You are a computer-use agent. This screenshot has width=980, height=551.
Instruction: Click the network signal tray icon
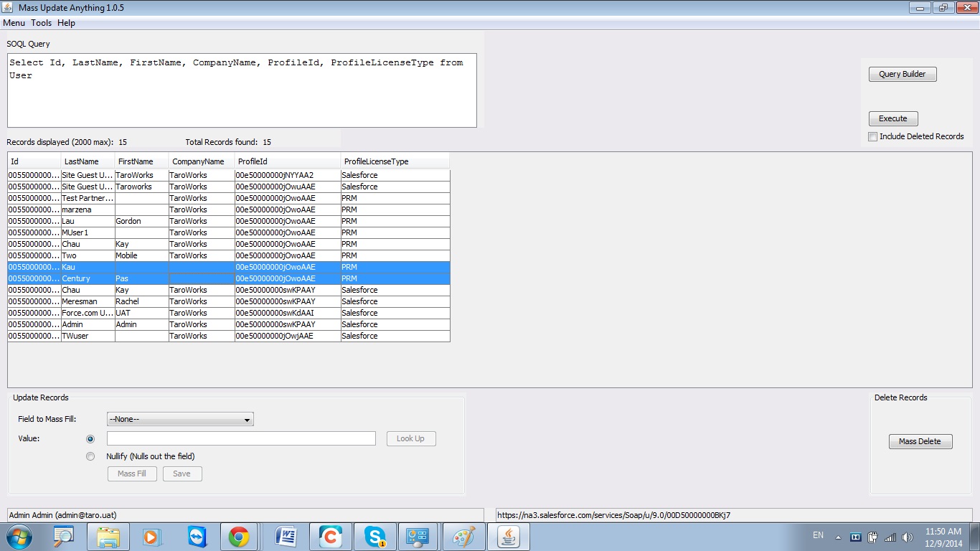[890, 537]
